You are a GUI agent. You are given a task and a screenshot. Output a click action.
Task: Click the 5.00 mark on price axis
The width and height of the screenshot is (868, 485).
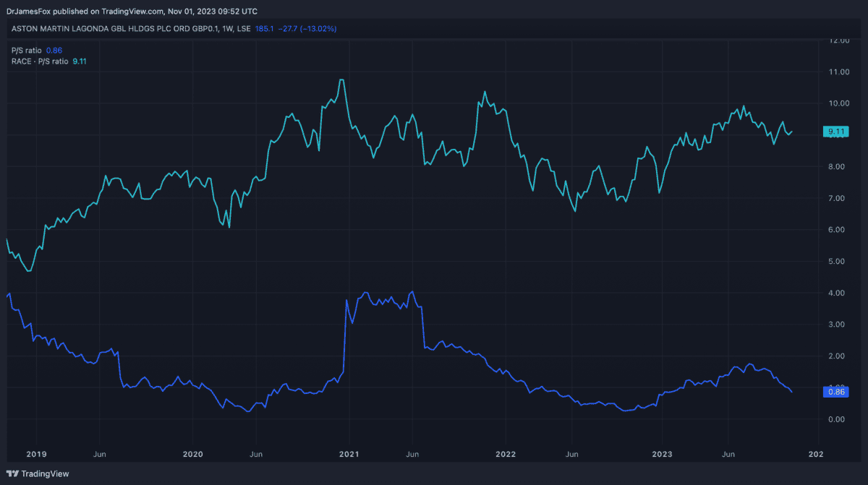click(x=838, y=261)
